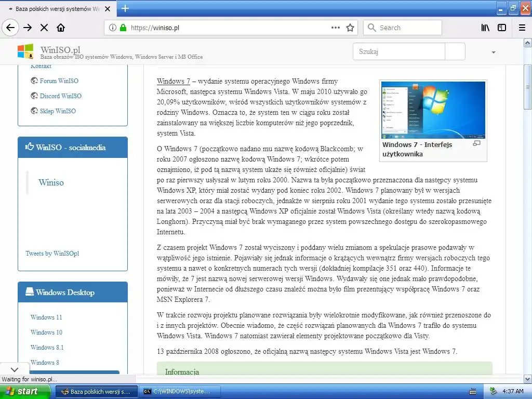This screenshot has width=532, height=399.
Task: Click the Szukaj site search field
Action: (398, 51)
